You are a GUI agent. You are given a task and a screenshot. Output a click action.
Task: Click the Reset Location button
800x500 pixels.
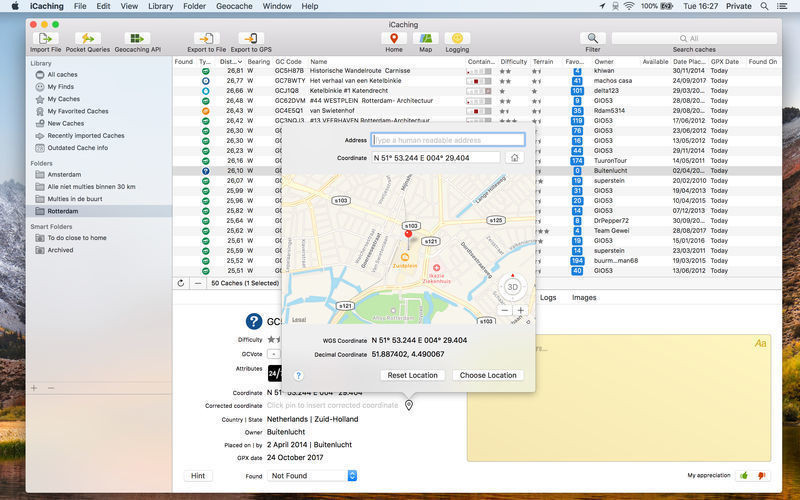(x=412, y=375)
